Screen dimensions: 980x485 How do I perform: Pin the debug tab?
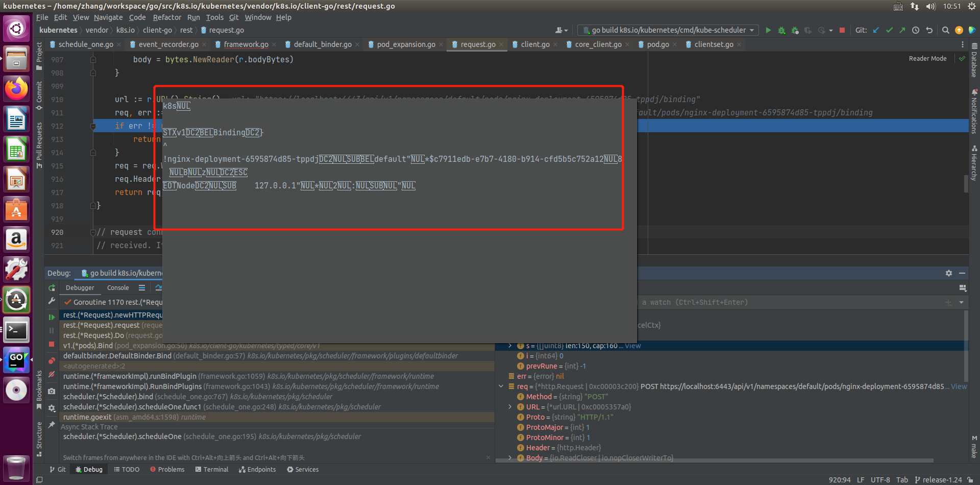pos(52,425)
